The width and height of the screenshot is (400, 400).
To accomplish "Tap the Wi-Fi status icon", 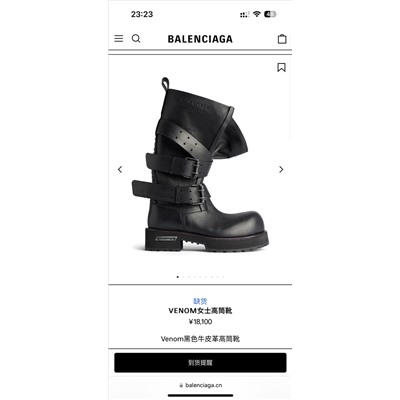I will pyautogui.click(x=256, y=14).
